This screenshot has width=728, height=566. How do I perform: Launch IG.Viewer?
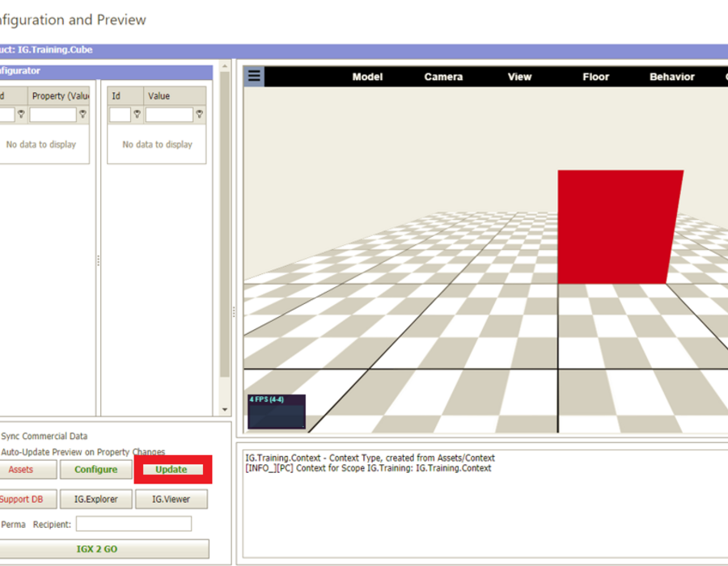coord(171,499)
